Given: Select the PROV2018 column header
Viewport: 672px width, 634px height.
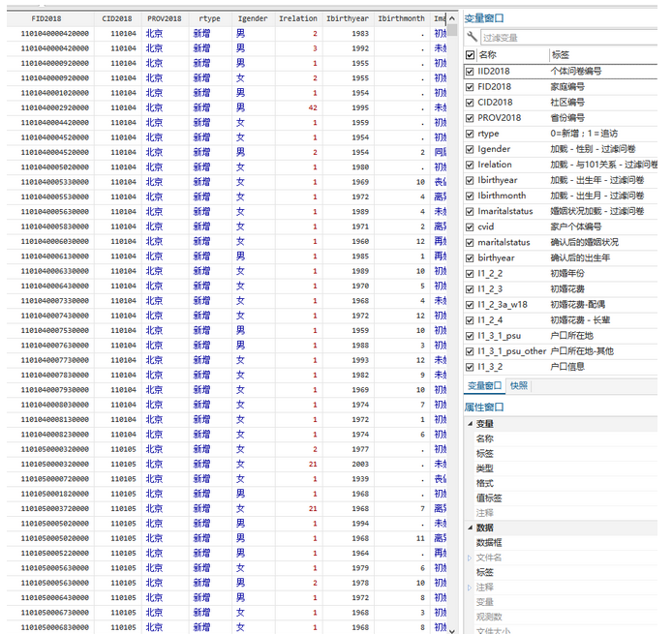Looking at the screenshot, I should click(x=165, y=18).
